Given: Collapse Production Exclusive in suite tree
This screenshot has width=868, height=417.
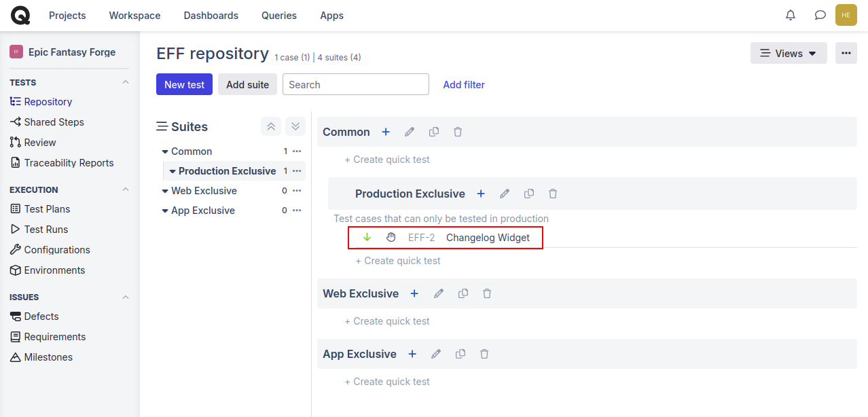Looking at the screenshot, I should [x=173, y=171].
